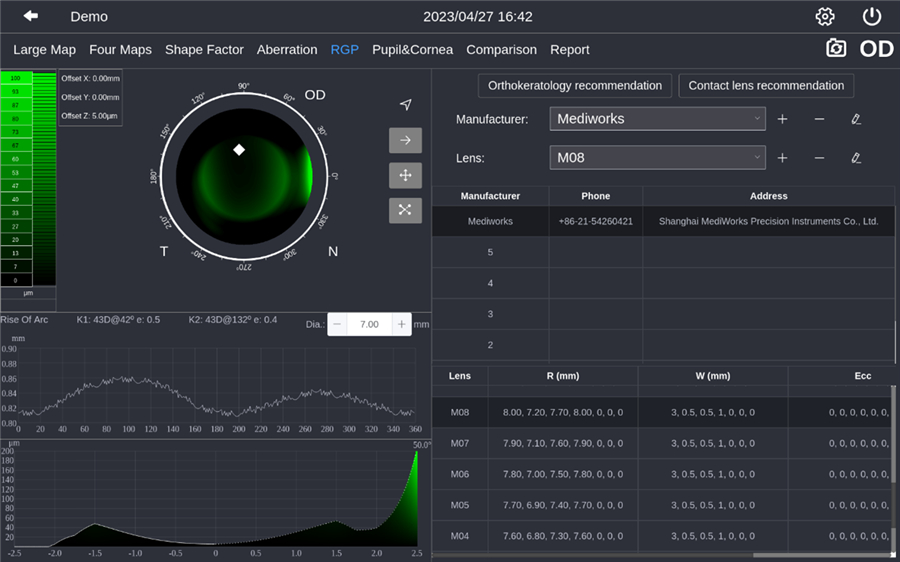The image size is (900, 562).
Task: Select the M05 lens row
Action: coord(661,505)
